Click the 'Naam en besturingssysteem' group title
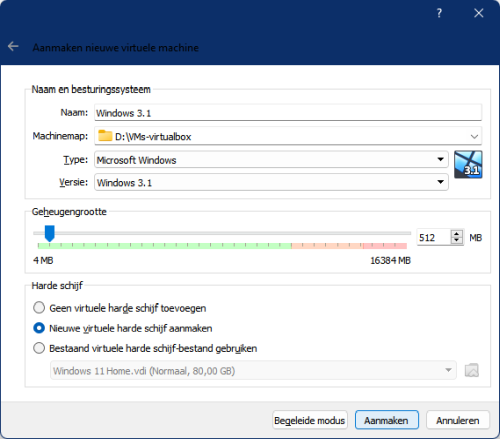Viewport: 500px width, 439px height. pos(91,89)
